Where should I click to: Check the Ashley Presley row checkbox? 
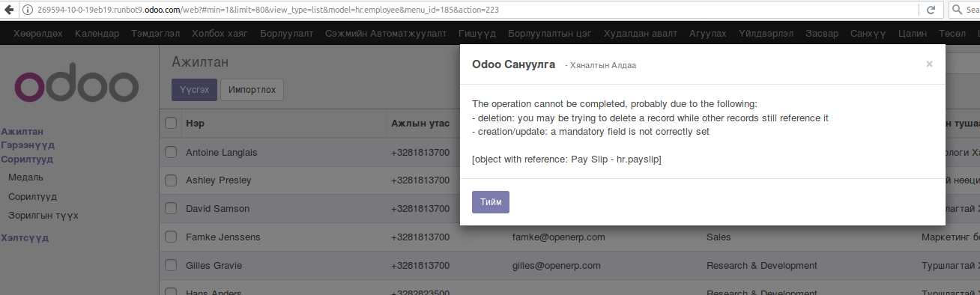tap(171, 180)
